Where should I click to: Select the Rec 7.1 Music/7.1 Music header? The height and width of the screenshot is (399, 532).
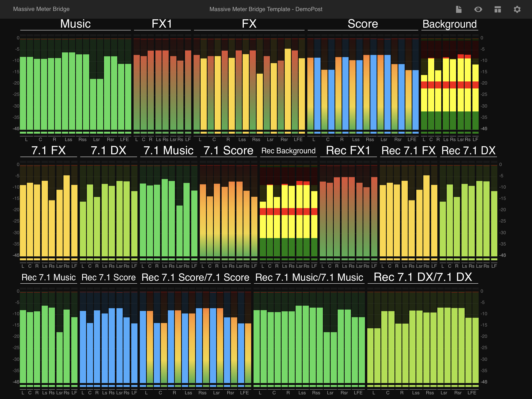[x=309, y=277]
